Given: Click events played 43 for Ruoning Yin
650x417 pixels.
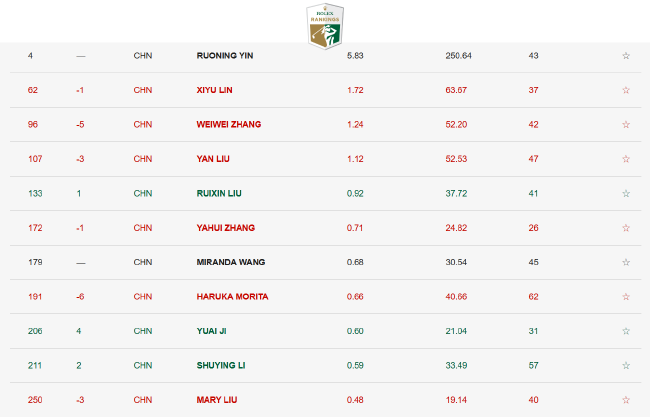Looking at the screenshot, I should coord(534,56).
